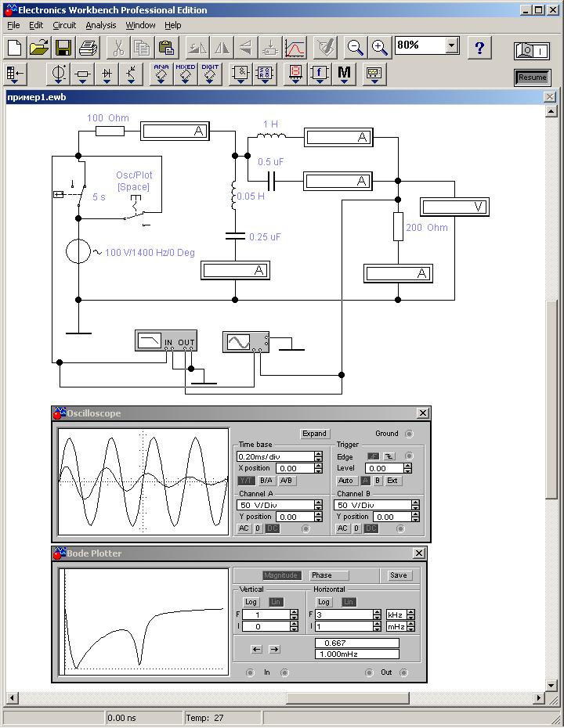564x728 pixels.
Task: Flip component horizontally
Action: coord(221,48)
